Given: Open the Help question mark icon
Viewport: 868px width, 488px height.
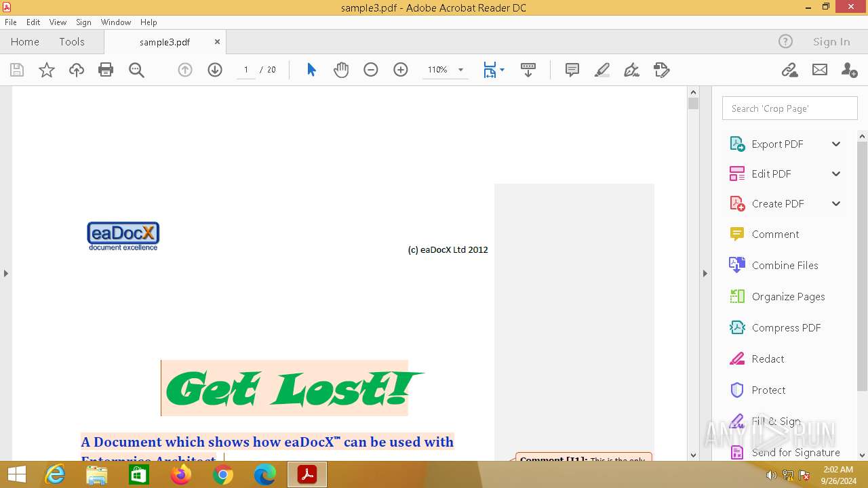Looking at the screenshot, I should tap(785, 42).
